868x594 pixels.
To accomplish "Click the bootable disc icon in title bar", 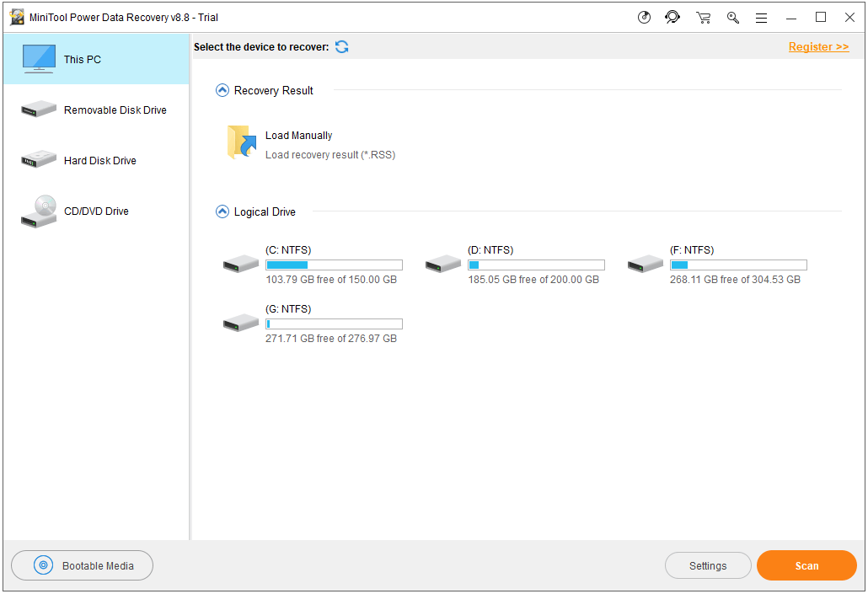I will 644,17.
